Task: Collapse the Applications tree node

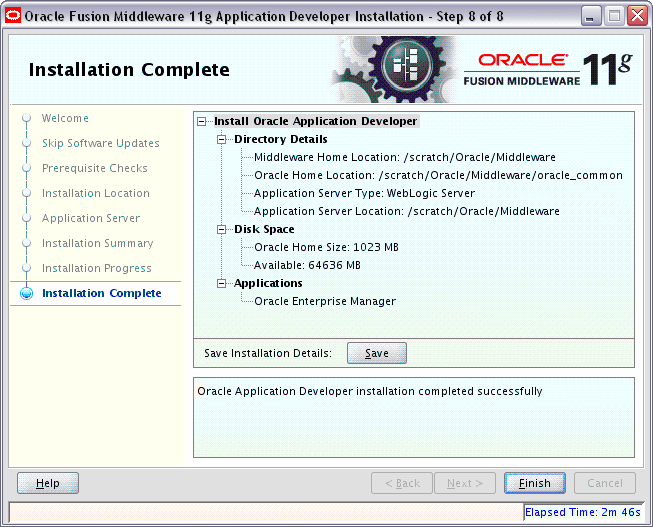Action: 222,284
